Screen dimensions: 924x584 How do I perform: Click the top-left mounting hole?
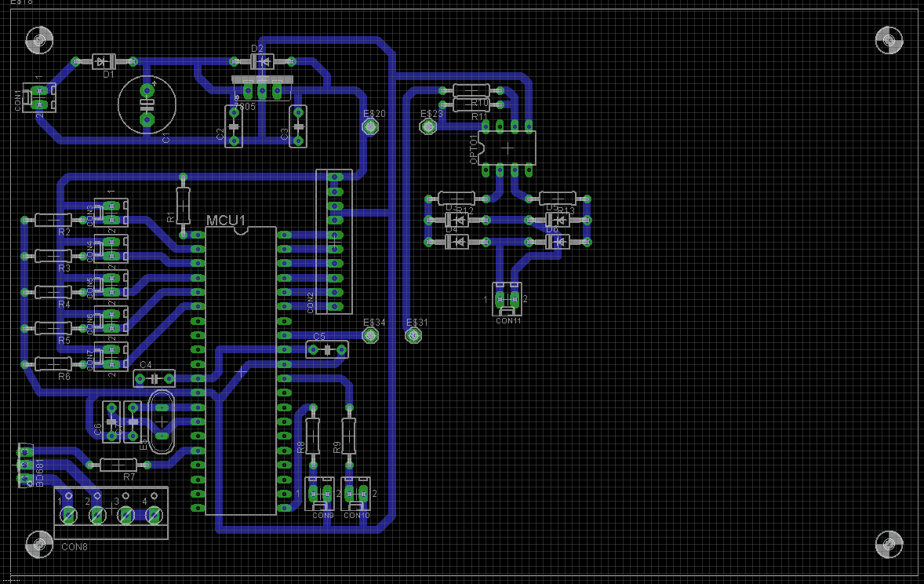(x=39, y=39)
